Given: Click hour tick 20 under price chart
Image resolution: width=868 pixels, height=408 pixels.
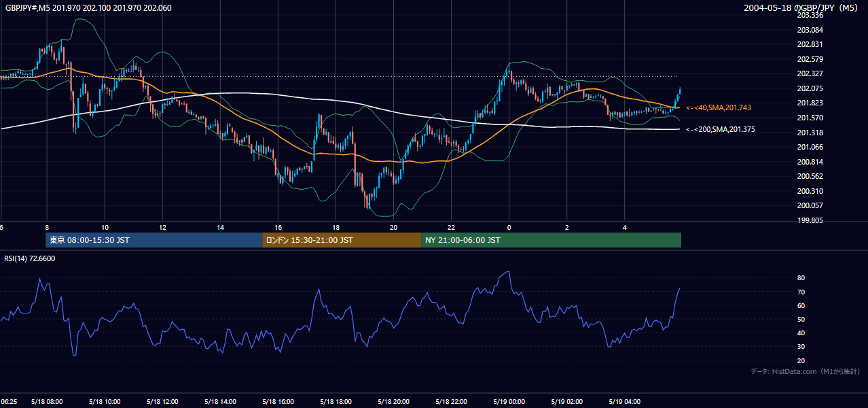Looking at the screenshot, I should (393, 227).
